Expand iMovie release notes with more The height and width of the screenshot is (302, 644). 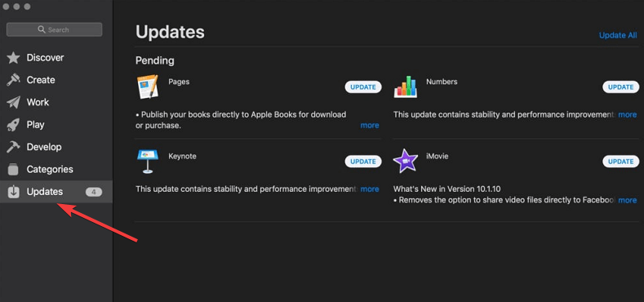[628, 200]
